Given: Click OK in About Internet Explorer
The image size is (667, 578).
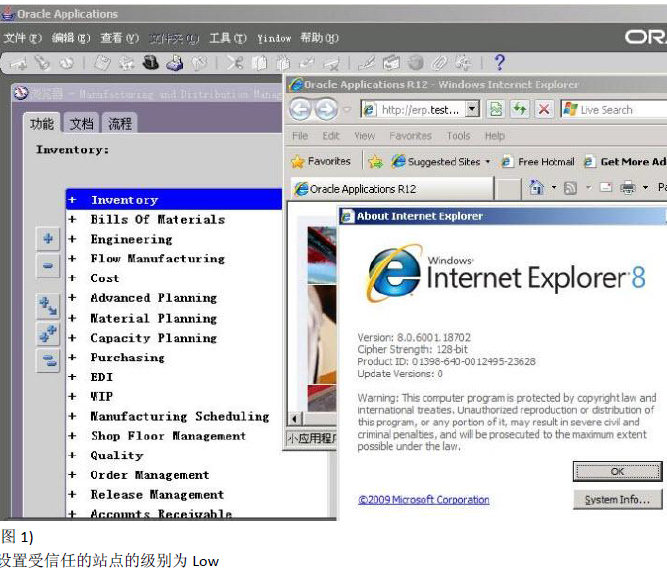Looking at the screenshot, I should [617, 471].
